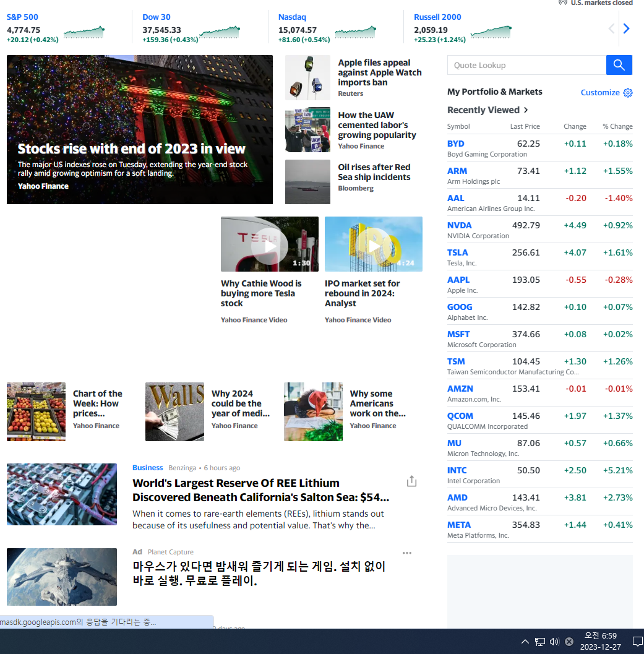Open the Nasdaq index link

292,17
